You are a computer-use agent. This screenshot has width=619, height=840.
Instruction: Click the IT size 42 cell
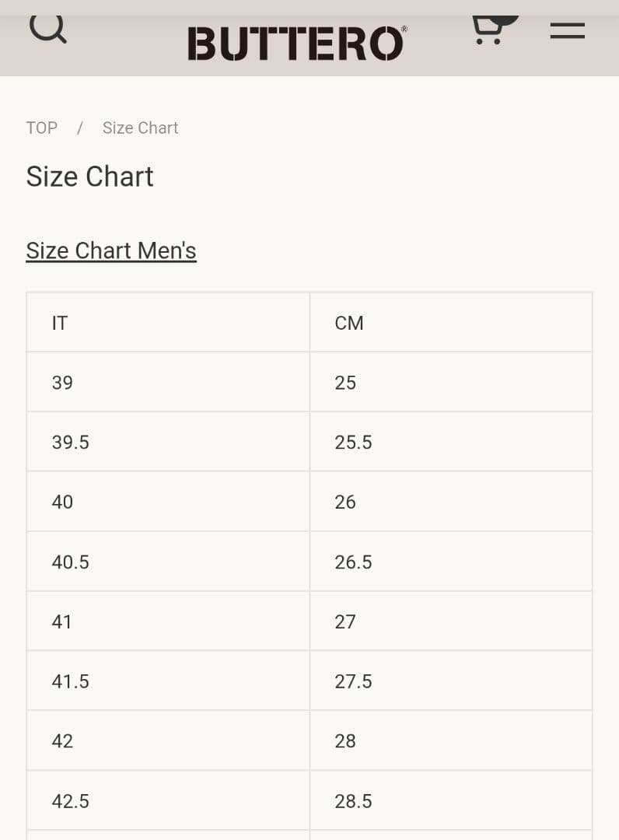tap(168, 742)
